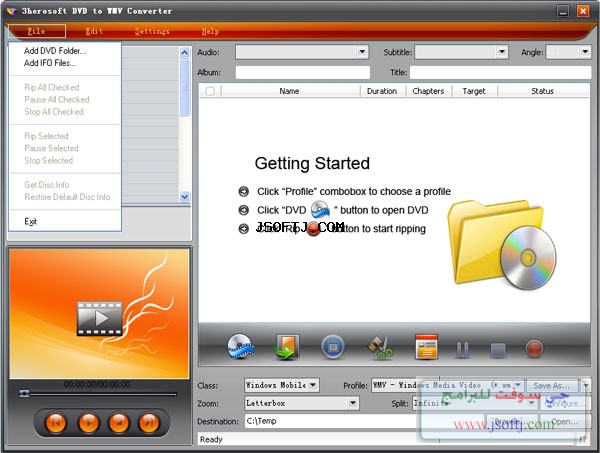Viewport: 600px width, 453px height.
Task: Click the profile settings list icon
Action: [426, 347]
